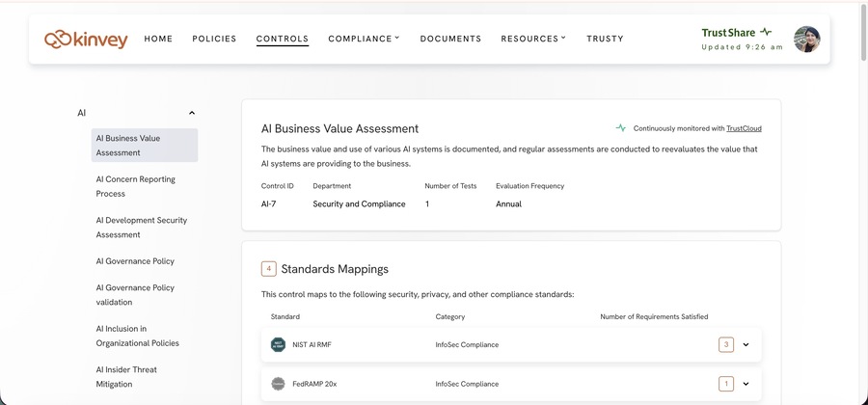Expand the NIST AI RMF row chevron

(746, 344)
